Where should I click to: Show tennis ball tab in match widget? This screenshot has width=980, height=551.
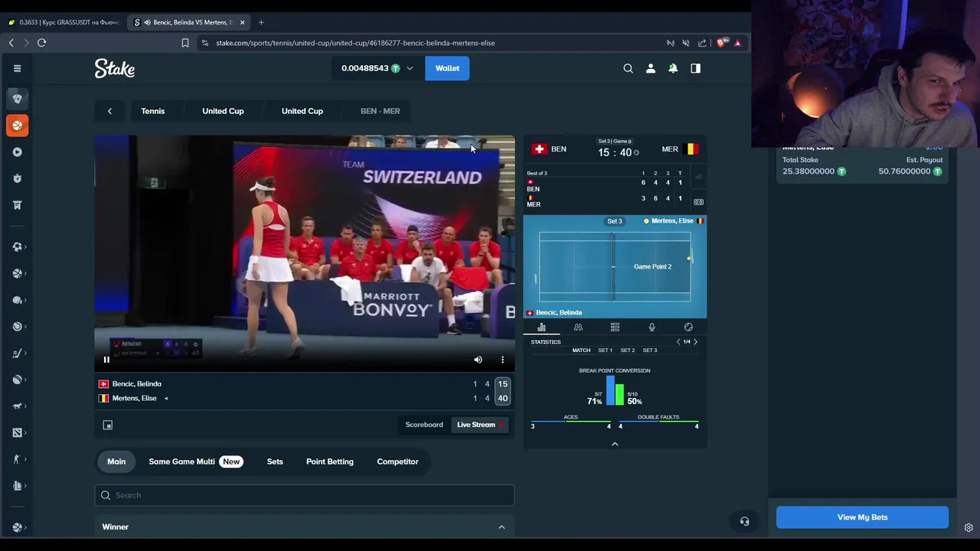[x=688, y=328]
